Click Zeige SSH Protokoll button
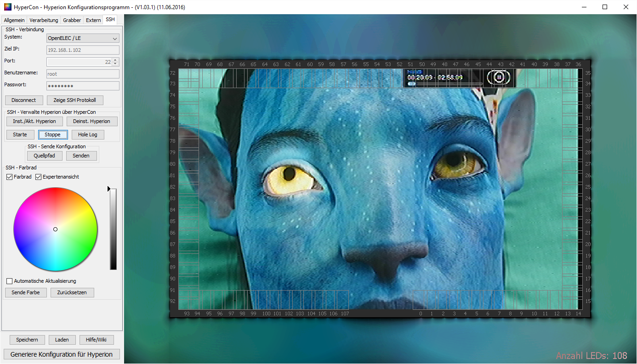The height and width of the screenshot is (364, 637). tap(74, 100)
